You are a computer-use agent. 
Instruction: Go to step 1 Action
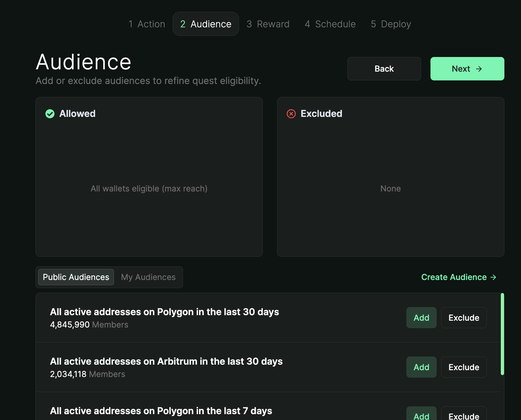147,24
